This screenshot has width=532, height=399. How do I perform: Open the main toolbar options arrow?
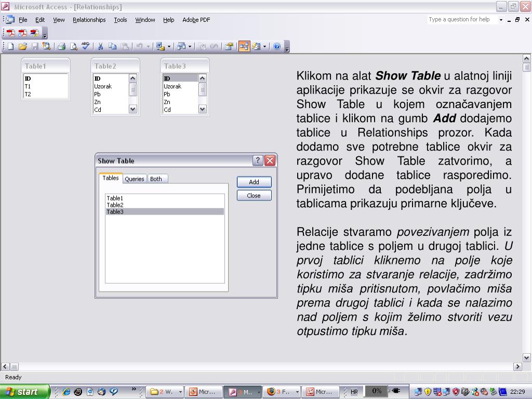pos(287,47)
